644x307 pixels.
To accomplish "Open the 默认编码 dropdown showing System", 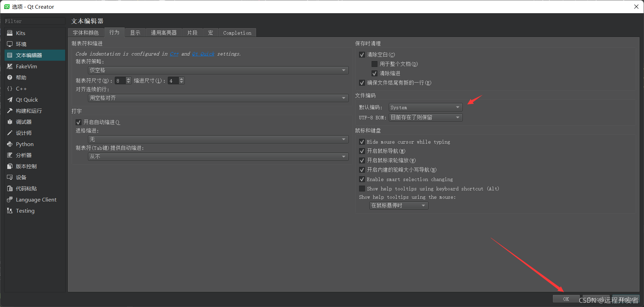I will pyautogui.click(x=426, y=108).
